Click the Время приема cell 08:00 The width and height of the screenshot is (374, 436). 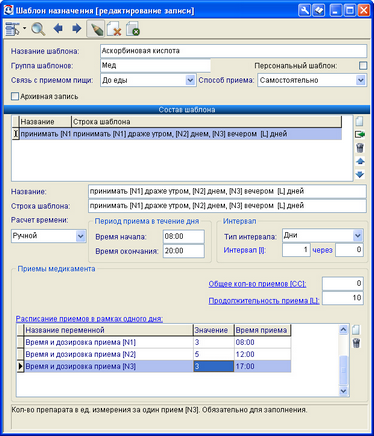(x=262, y=342)
